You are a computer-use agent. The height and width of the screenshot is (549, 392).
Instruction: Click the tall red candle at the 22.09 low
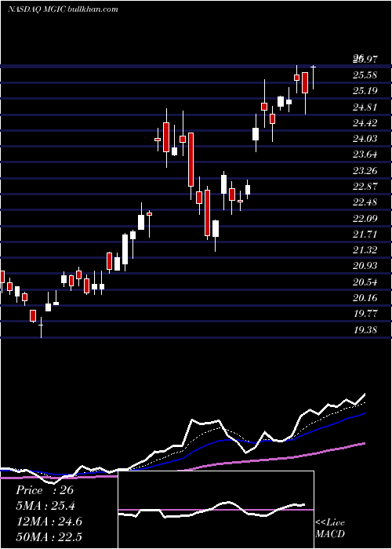(207, 213)
